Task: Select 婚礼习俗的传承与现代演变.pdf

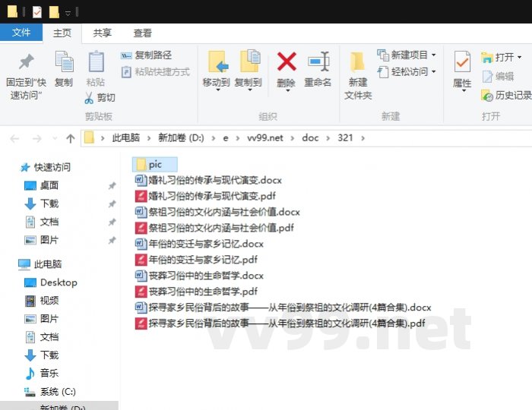Action: coord(205,196)
